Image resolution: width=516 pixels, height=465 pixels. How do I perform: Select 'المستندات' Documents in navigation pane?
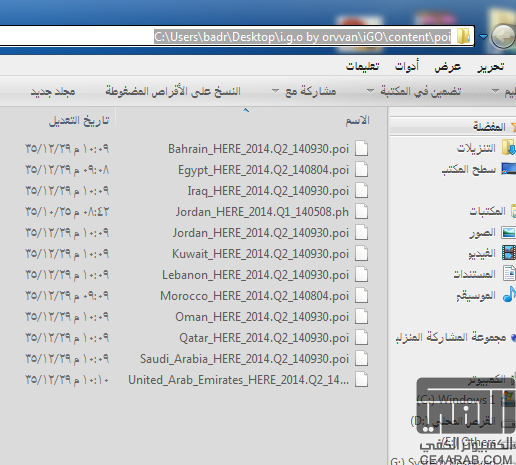pyautogui.click(x=474, y=274)
